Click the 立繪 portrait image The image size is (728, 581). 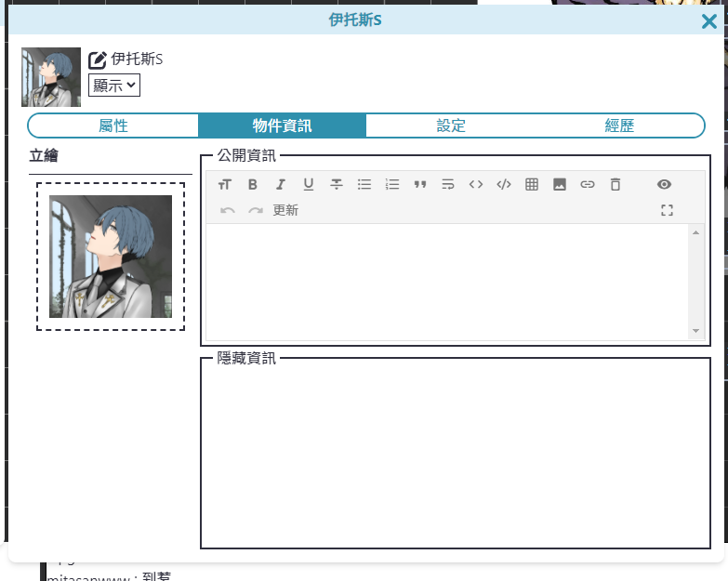pyautogui.click(x=111, y=257)
